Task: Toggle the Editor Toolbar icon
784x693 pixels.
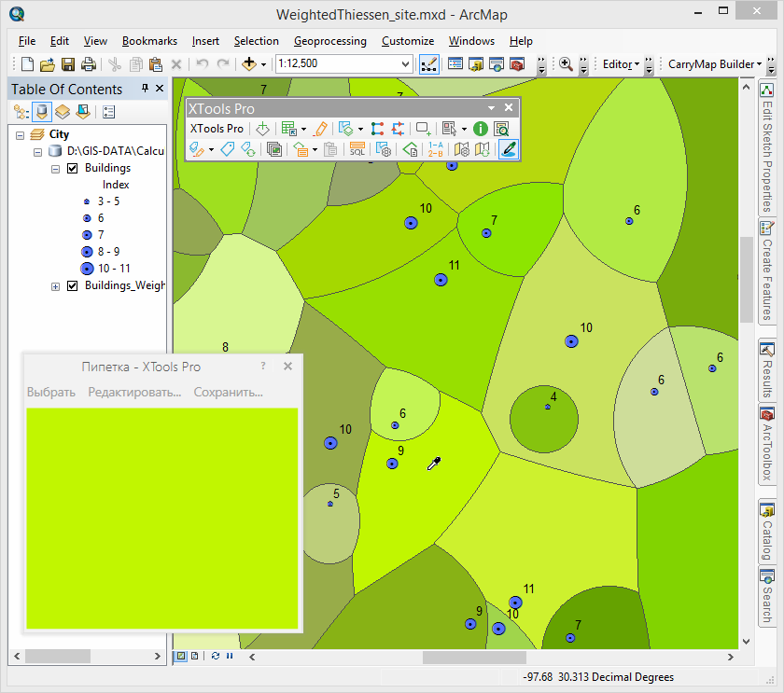Action: pyautogui.click(x=429, y=64)
